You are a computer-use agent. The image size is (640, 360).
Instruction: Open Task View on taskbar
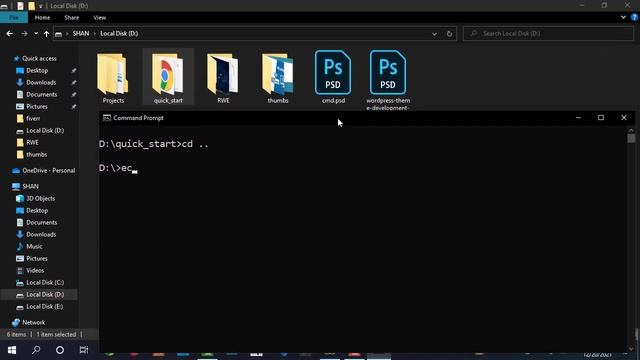(84, 350)
